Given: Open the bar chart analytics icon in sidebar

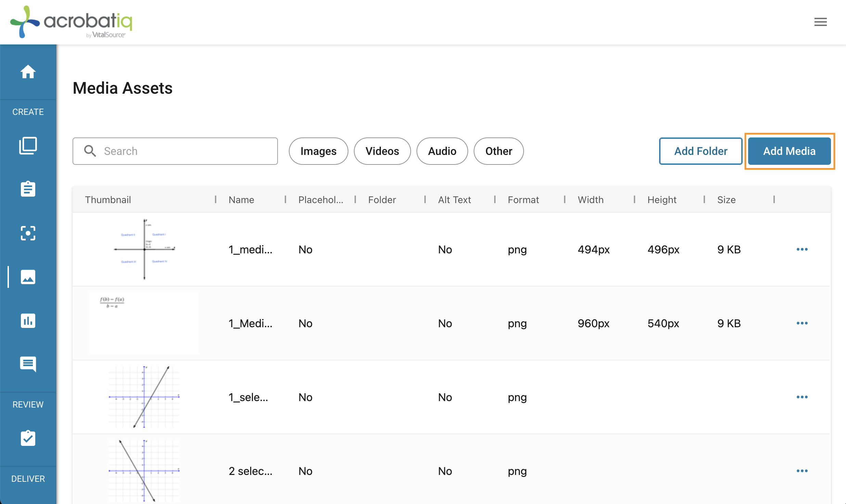Looking at the screenshot, I should 28,321.
